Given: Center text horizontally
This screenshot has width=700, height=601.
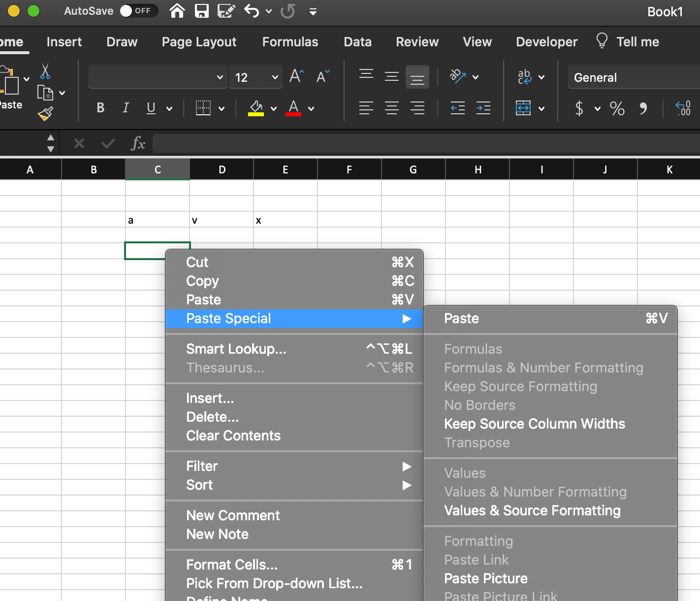Looking at the screenshot, I should coord(392,108).
